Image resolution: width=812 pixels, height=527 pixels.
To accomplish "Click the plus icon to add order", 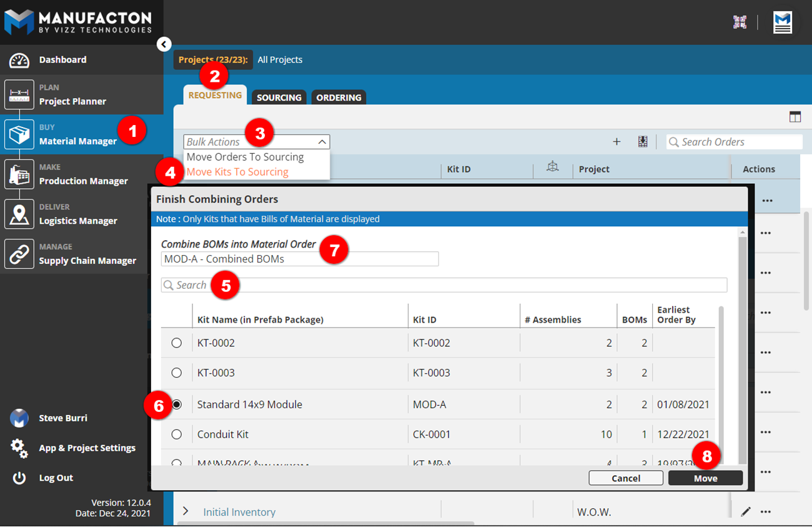I will point(616,142).
